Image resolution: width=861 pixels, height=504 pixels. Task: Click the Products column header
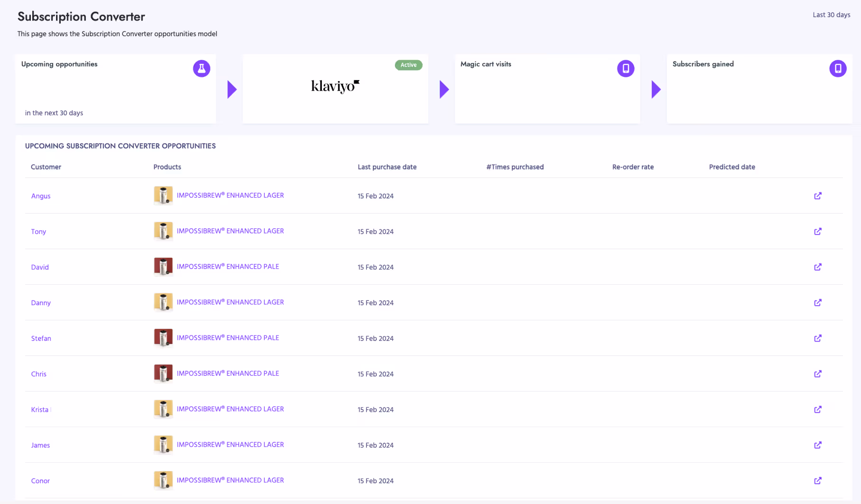(x=167, y=167)
